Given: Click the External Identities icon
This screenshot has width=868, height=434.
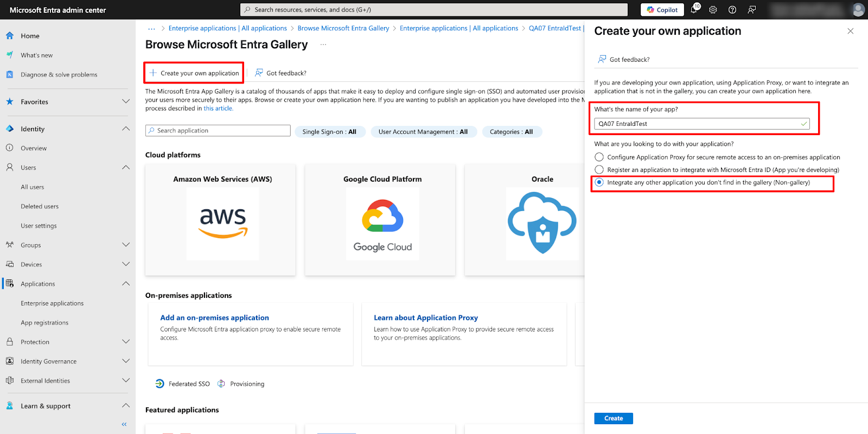Looking at the screenshot, I should point(10,380).
